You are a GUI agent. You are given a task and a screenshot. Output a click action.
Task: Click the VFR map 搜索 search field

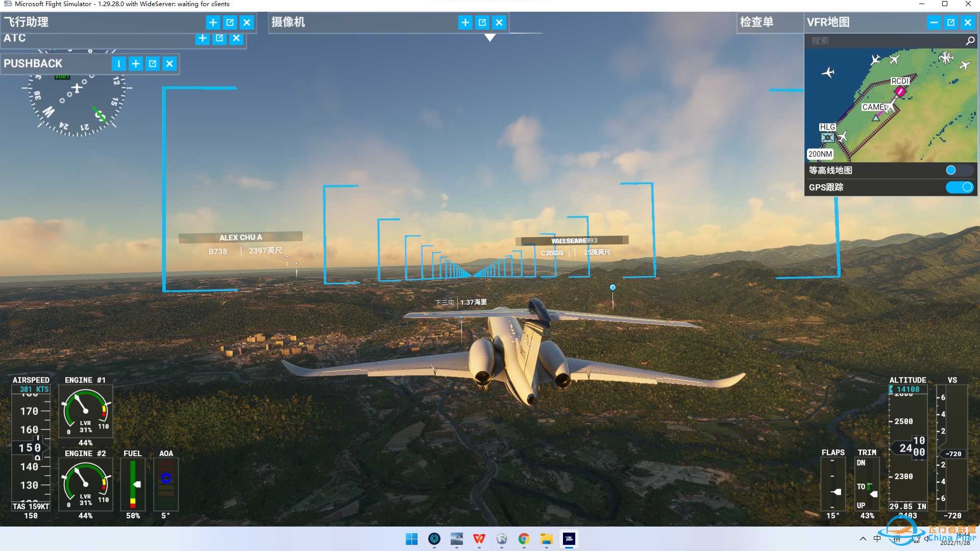pos(883,41)
